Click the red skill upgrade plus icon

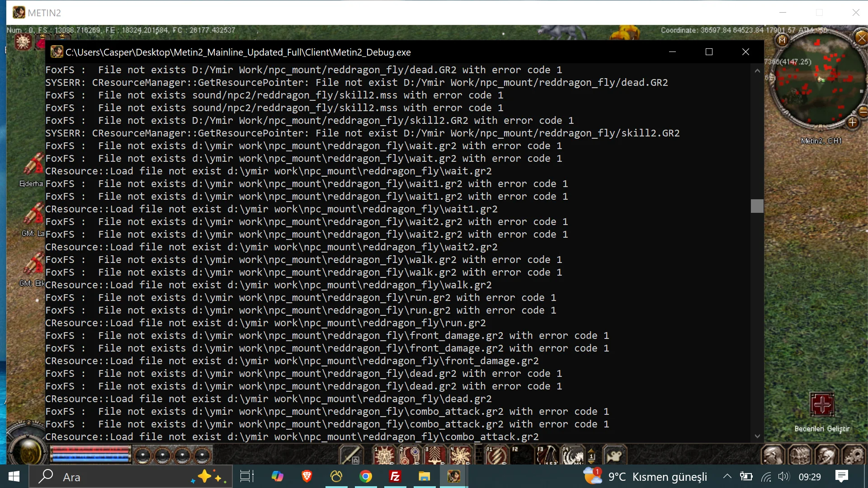pos(821,404)
